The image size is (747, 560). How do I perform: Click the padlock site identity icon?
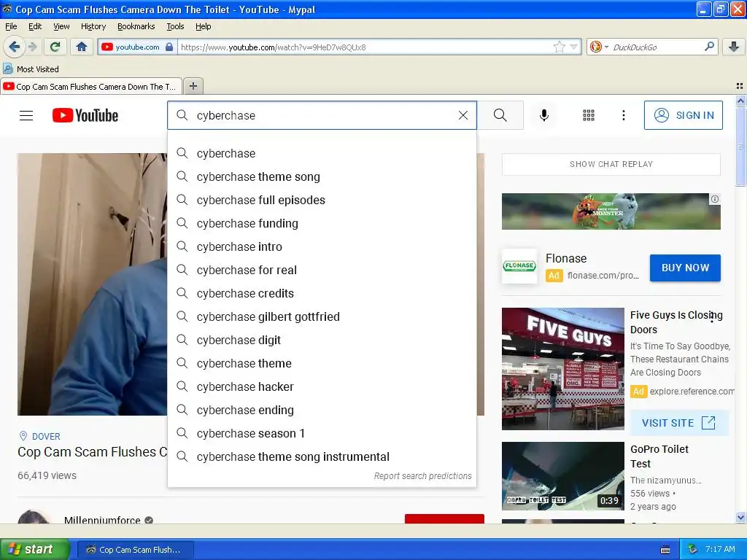click(x=169, y=47)
